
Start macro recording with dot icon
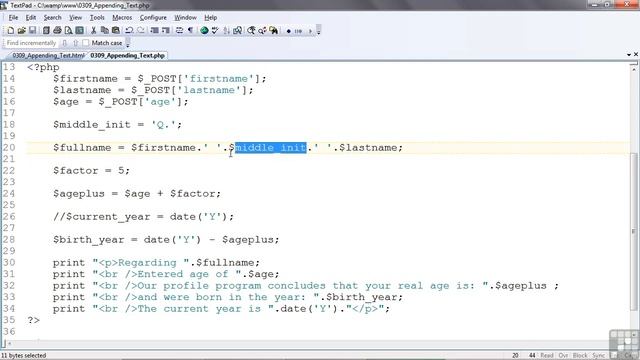[x=289, y=31]
